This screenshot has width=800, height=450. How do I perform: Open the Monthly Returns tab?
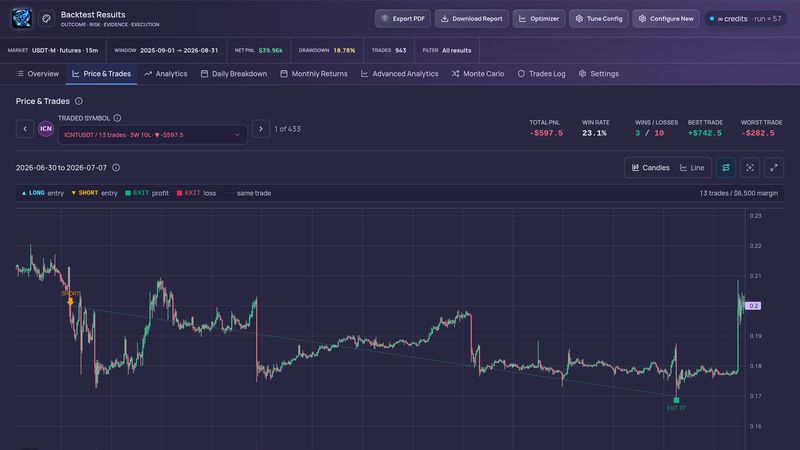point(314,74)
